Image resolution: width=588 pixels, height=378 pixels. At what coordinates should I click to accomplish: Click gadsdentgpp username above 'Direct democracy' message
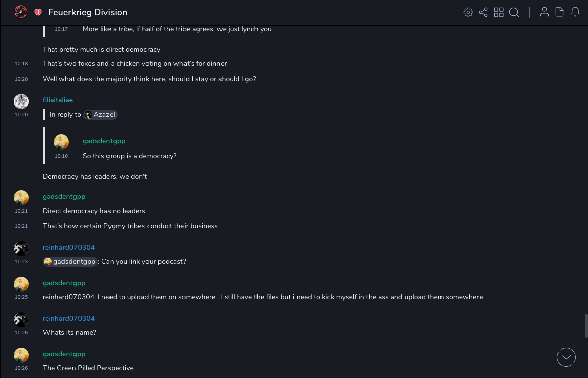pos(64,197)
